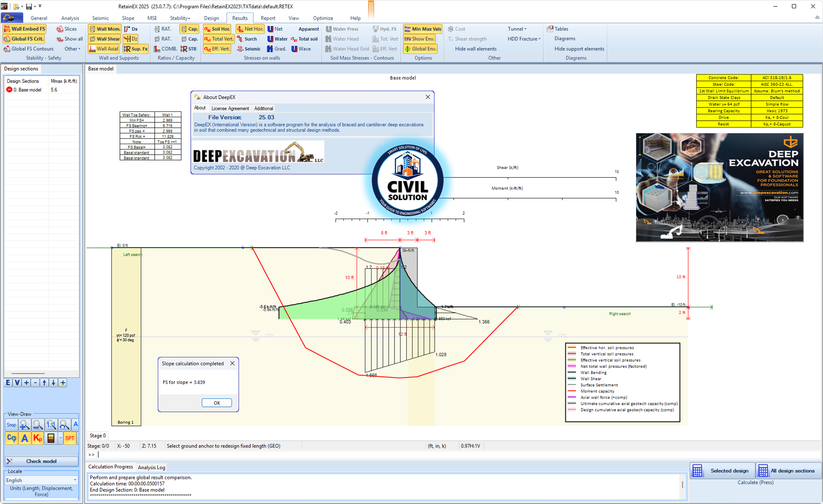Click the SPT icon in View-Draw
Viewport: 823px width, 504px height.
coord(70,438)
